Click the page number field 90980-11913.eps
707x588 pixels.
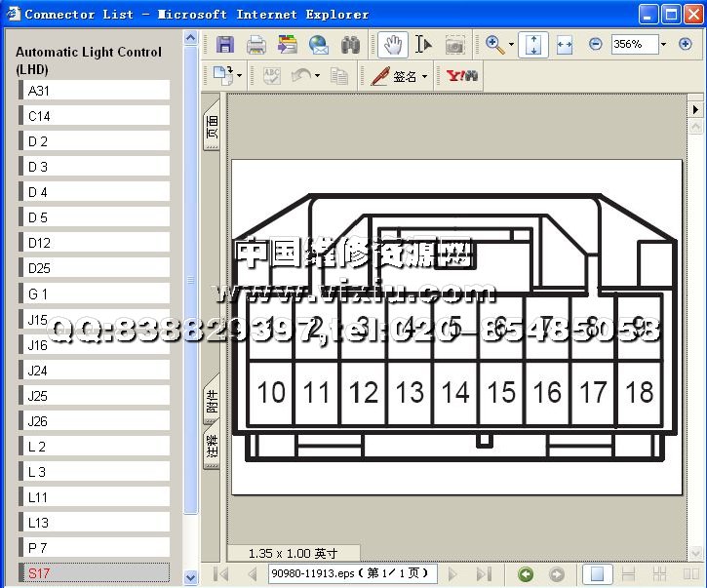353,573
